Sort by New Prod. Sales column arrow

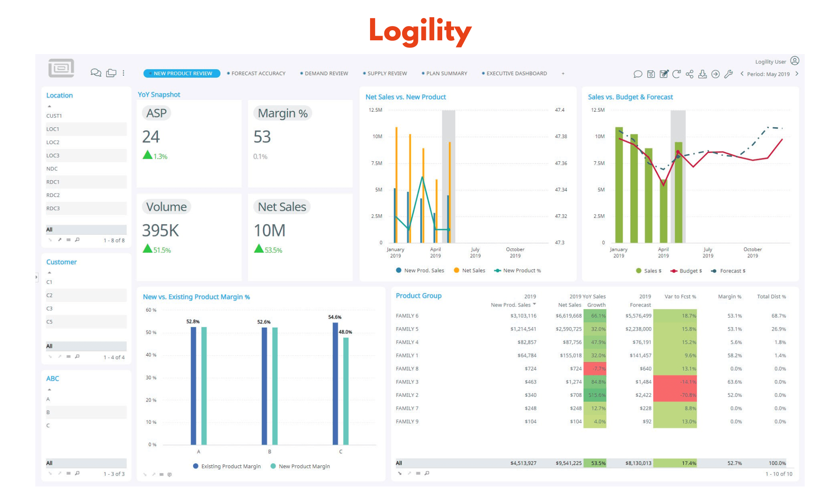[535, 304]
